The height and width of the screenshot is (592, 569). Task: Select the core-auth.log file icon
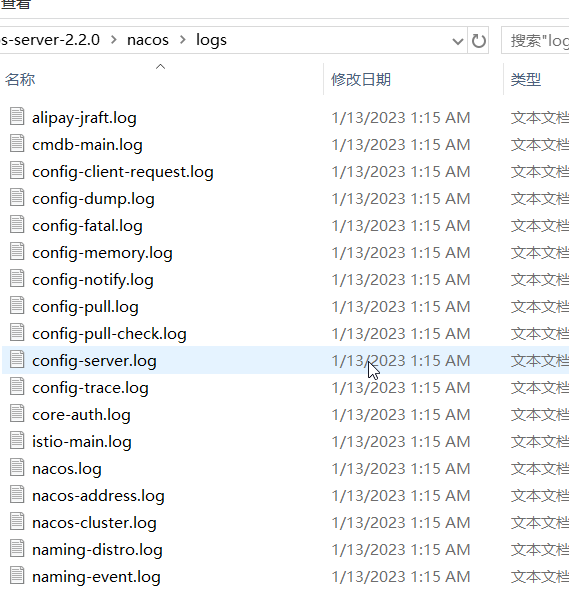point(17,413)
